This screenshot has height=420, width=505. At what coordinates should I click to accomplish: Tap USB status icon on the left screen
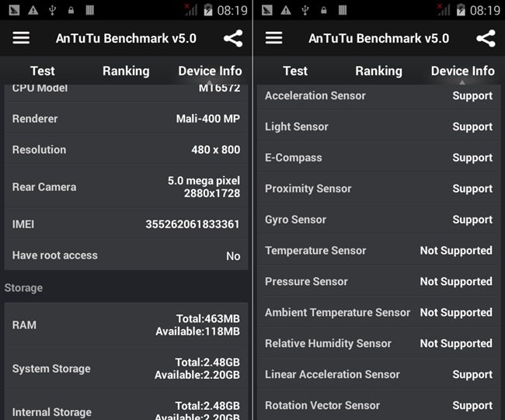click(x=52, y=10)
